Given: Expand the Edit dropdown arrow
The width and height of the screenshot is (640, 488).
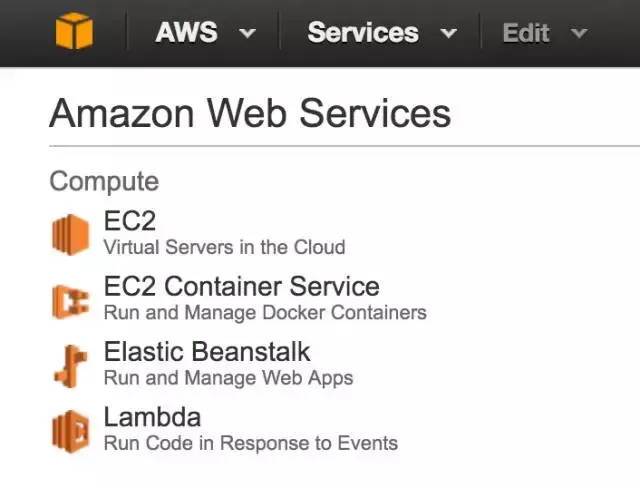Looking at the screenshot, I should [x=578, y=33].
